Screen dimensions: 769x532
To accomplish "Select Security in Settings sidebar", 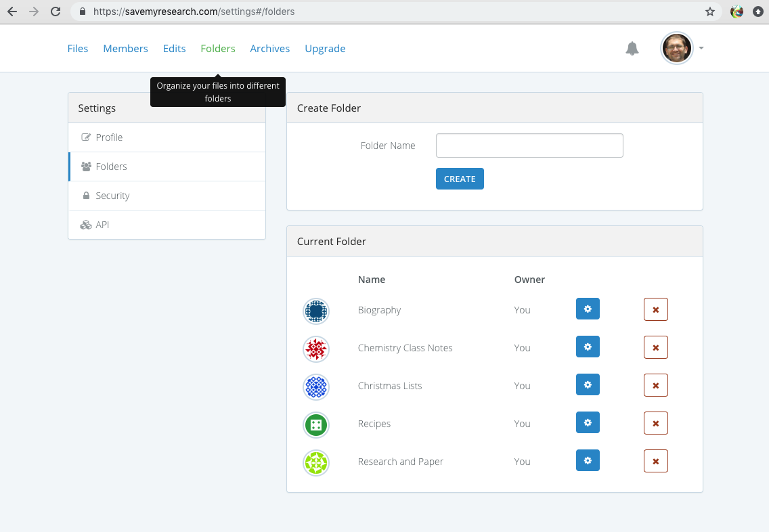I will (x=167, y=196).
